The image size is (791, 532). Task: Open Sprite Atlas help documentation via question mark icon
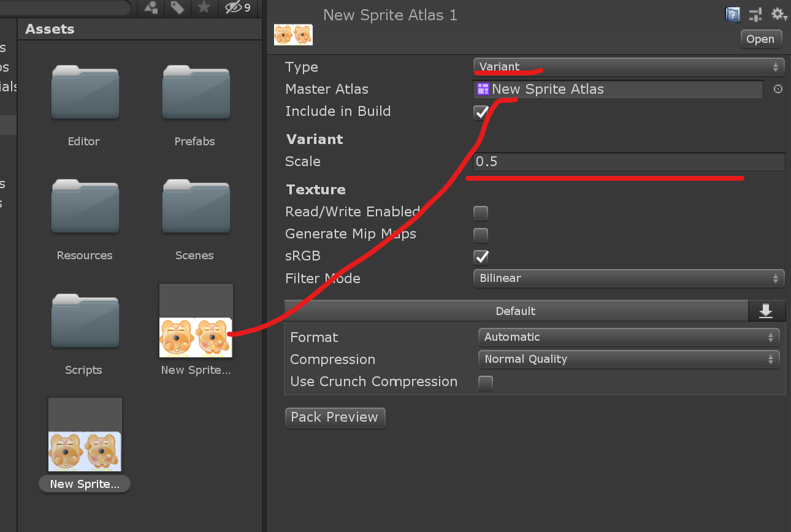732,14
